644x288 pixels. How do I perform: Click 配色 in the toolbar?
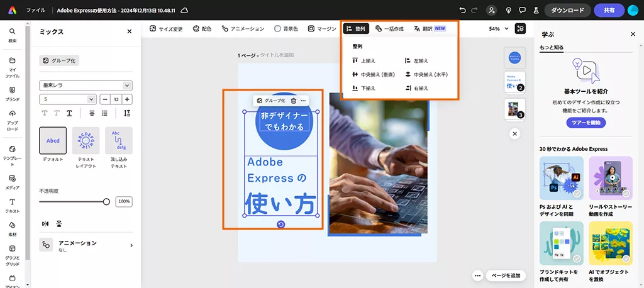pos(202,29)
